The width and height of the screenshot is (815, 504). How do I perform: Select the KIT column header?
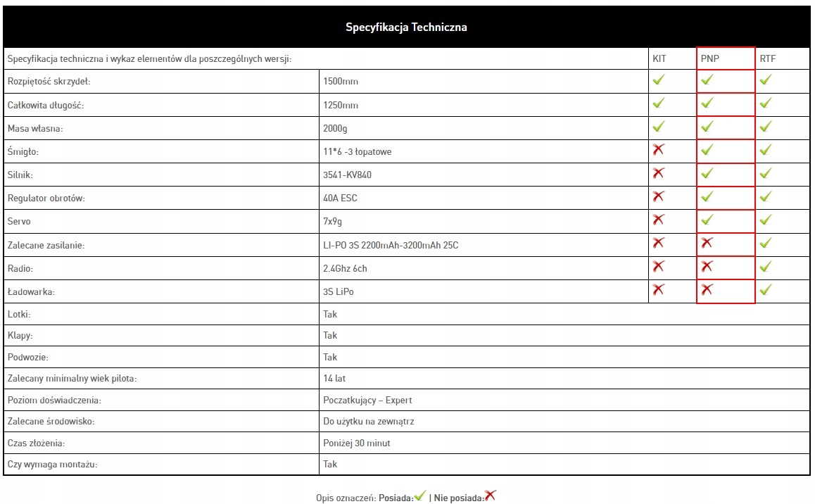pyautogui.click(x=659, y=59)
